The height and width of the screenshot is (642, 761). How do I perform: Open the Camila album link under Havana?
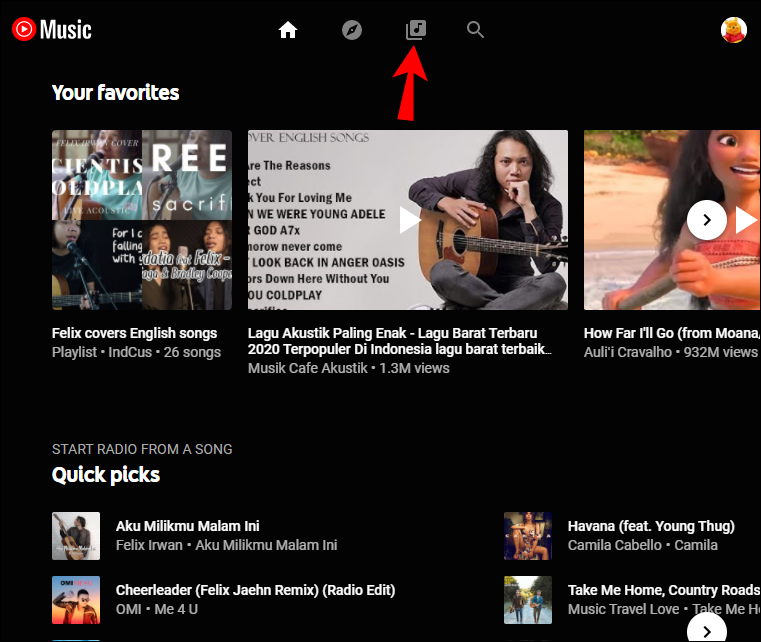click(x=696, y=545)
